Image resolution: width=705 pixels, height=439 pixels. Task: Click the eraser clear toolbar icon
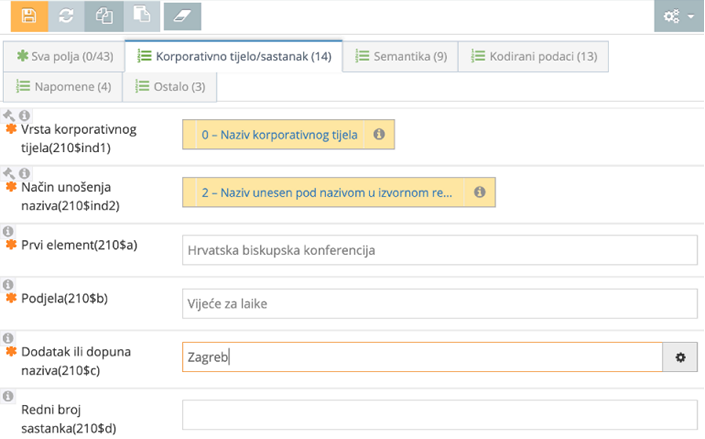coord(181,16)
